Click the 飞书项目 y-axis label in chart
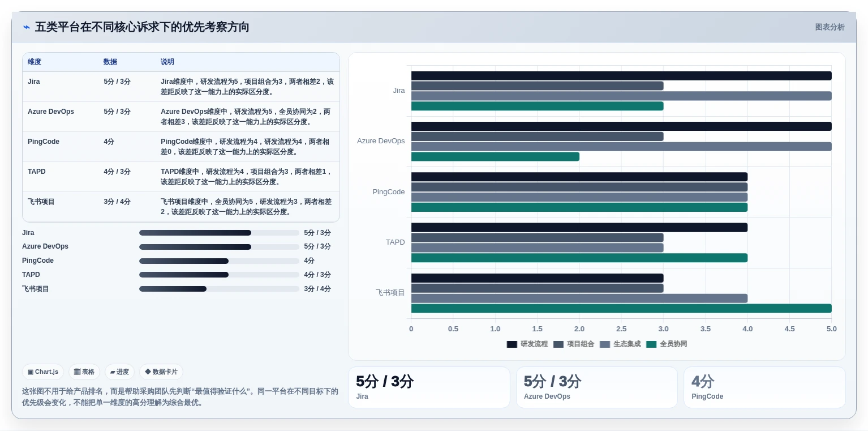The image size is (868, 431). point(390,293)
